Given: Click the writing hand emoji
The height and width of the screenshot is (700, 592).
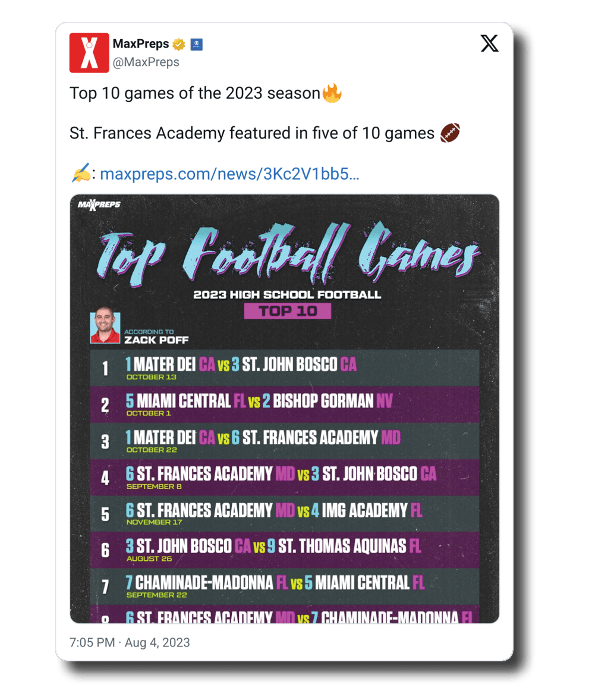Looking at the screenshot, I should pos(80,174).
